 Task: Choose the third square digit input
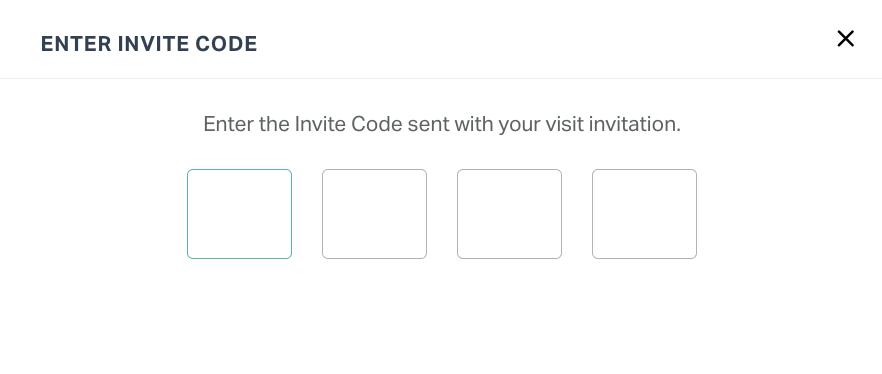point(510,214)
